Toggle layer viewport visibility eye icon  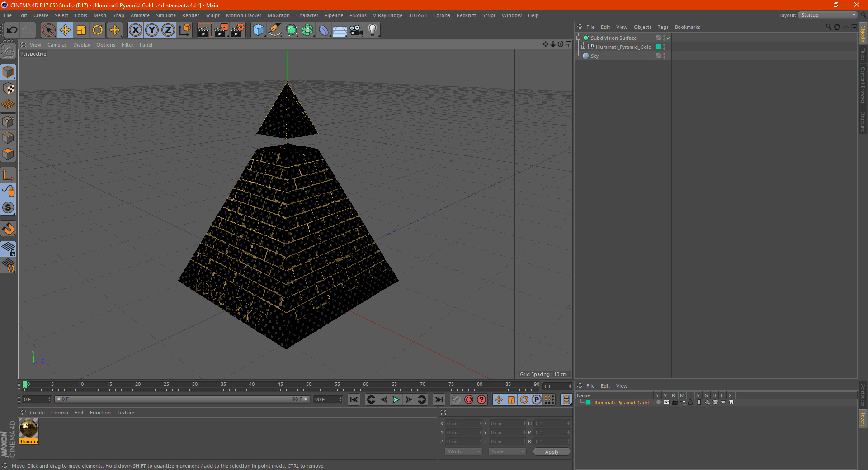tap(666, 402)
